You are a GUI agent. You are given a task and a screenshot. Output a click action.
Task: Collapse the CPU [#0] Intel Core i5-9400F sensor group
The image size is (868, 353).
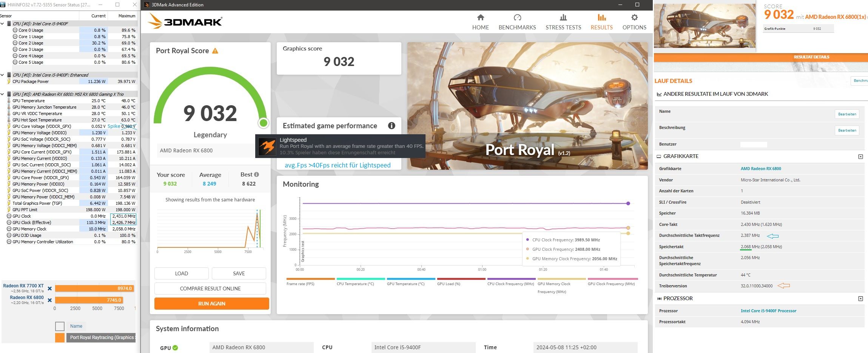click(2, 24)
